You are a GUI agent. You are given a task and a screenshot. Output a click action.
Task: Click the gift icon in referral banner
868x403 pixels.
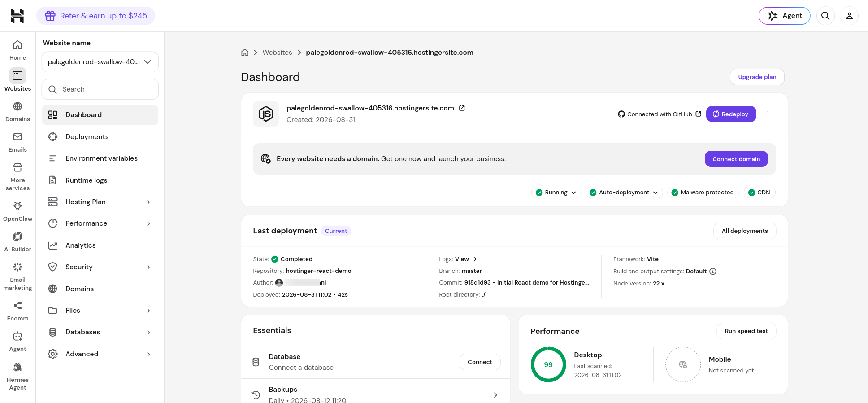tap(50, 16)
